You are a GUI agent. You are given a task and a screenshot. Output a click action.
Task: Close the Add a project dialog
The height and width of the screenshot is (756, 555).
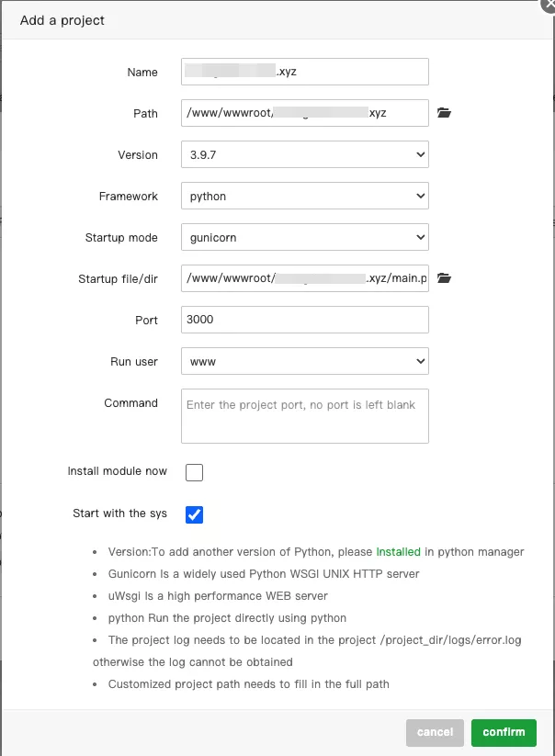549,6
